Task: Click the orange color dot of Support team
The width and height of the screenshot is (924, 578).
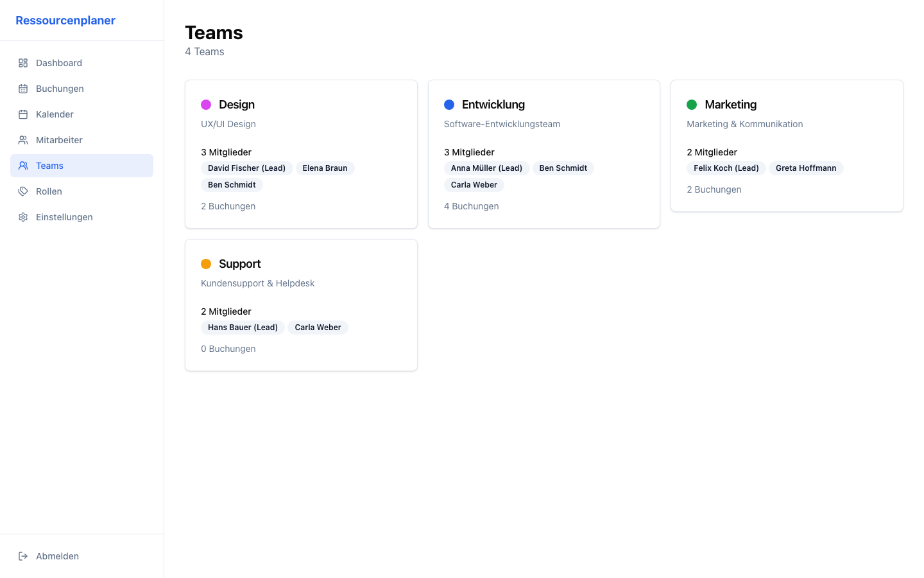Action: point(206,263)
